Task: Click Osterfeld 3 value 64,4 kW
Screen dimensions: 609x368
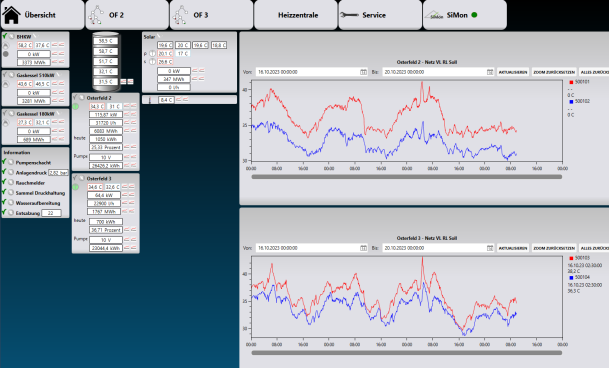Action: [104, 195]
